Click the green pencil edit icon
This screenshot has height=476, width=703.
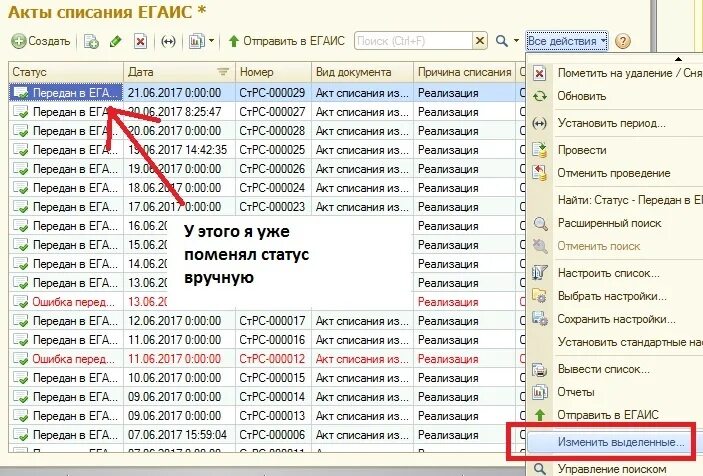[116, 42]
